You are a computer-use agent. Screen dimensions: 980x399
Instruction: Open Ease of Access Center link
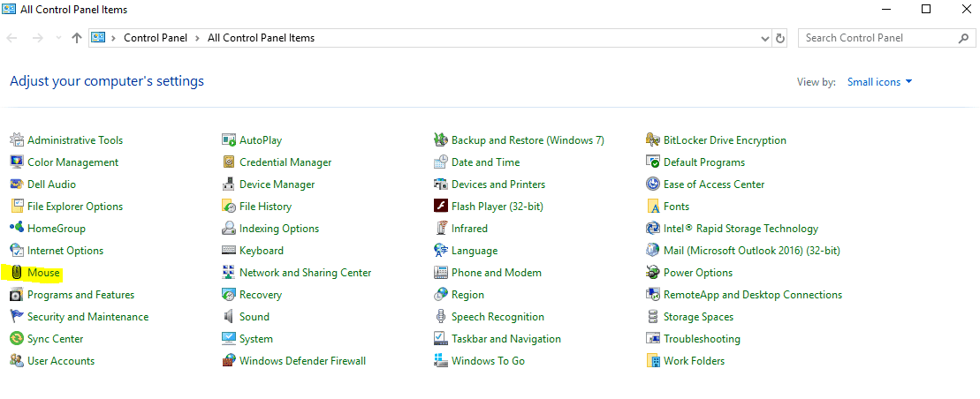point(714,184)
